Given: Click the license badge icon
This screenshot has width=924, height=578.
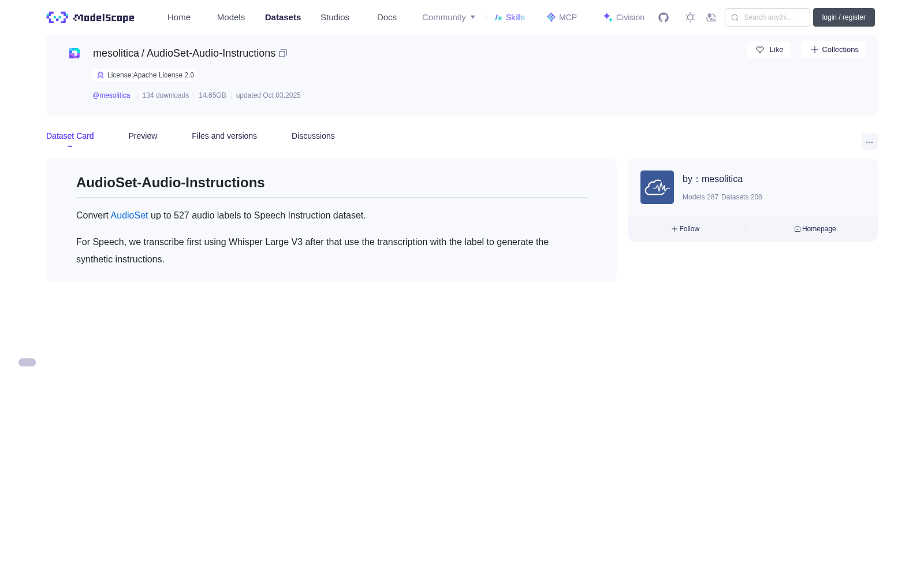Looking at the screenshot, I should click(x=100, y=75).
